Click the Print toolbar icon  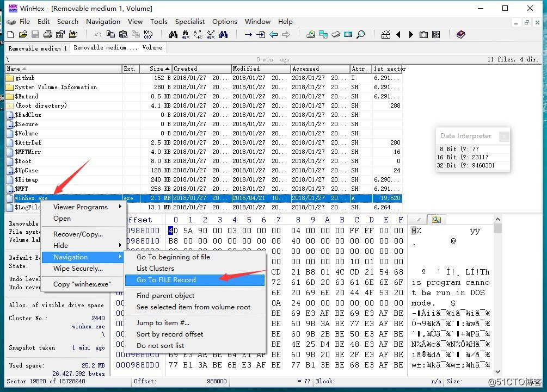[x=48, y=34]
